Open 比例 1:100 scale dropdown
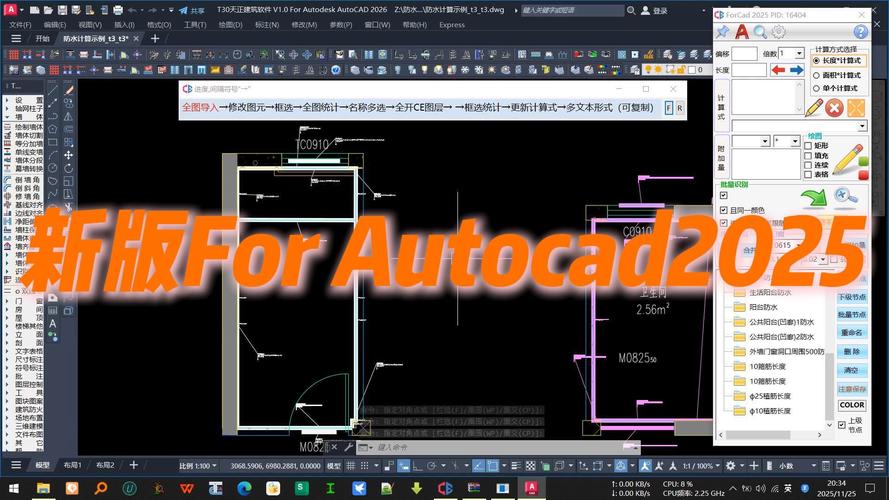This screenshot has width=889, height=500. [x=198, y=465]
